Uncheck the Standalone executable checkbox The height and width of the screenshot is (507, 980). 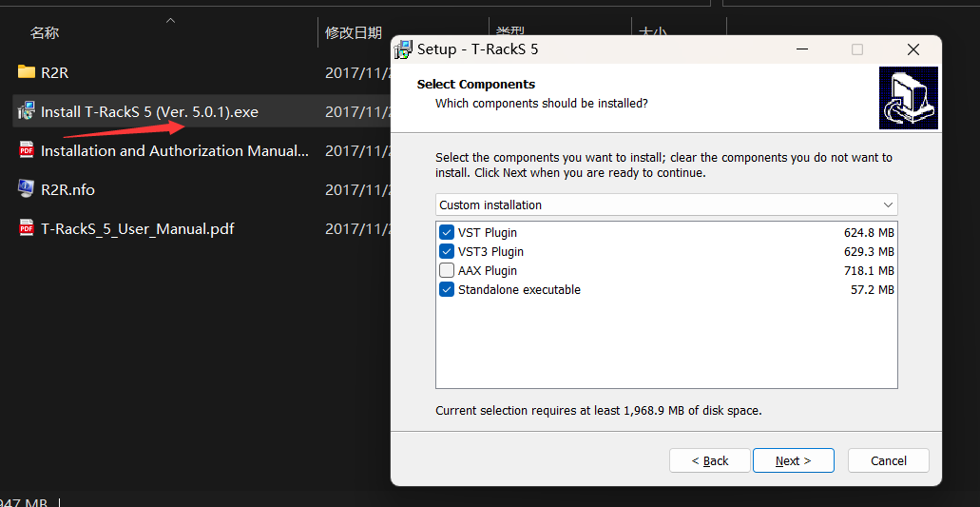pos(447,290)
